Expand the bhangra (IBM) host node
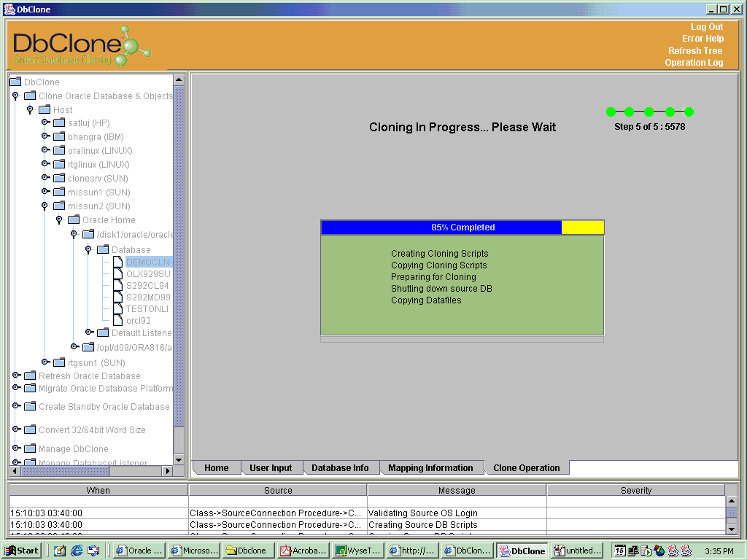Image resolution: width=747 pixels, height=560 pixels. tap(45, 136)
